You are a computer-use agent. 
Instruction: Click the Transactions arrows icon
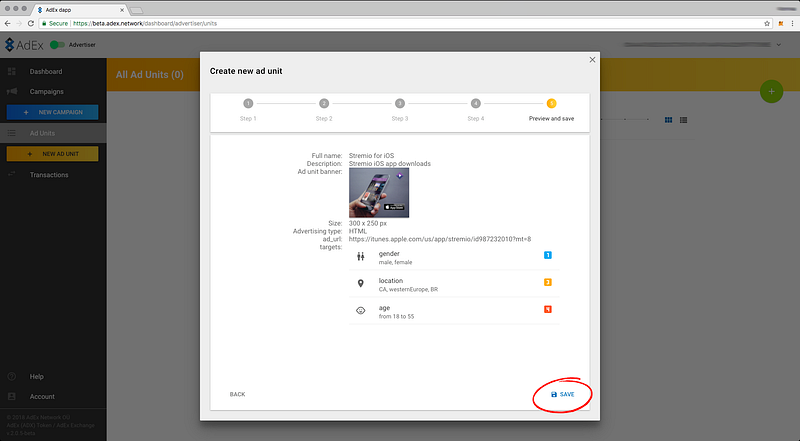point(12,175)
